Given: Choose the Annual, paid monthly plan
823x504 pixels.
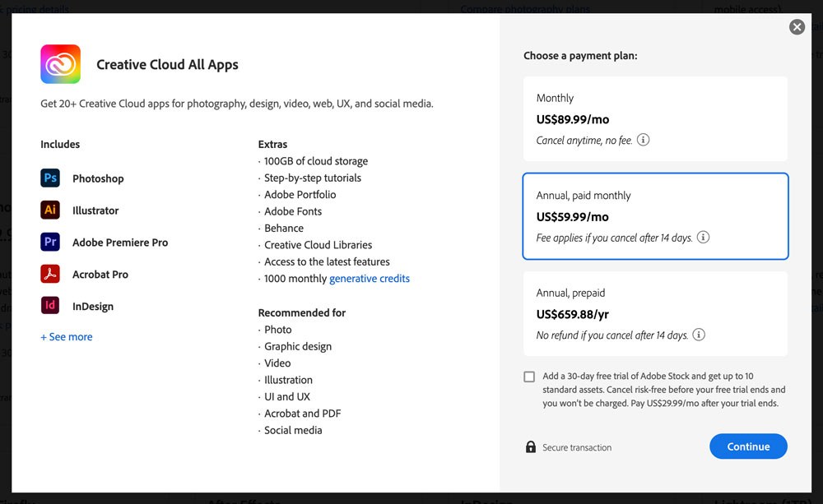Looking at the screenshot, I should tap(654, 215).
